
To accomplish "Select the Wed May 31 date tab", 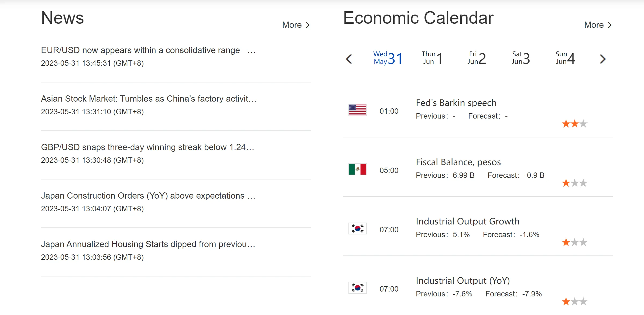I will [388, 58].
